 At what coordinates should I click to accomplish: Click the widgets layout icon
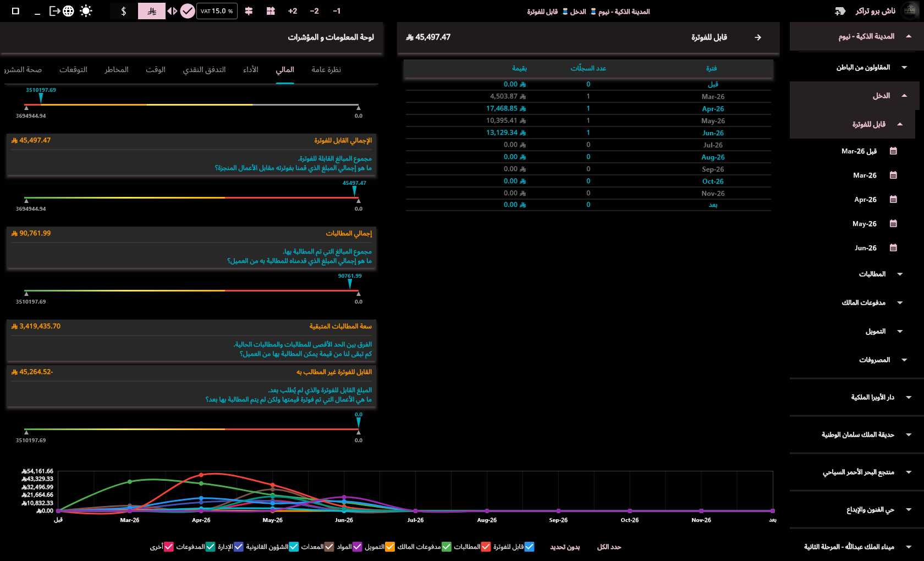click(x=271, y=11)
